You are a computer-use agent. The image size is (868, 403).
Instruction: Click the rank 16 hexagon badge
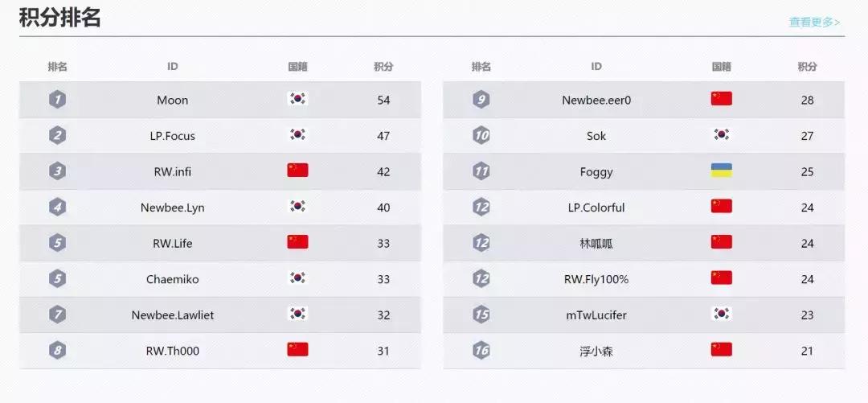click(481, 351)
